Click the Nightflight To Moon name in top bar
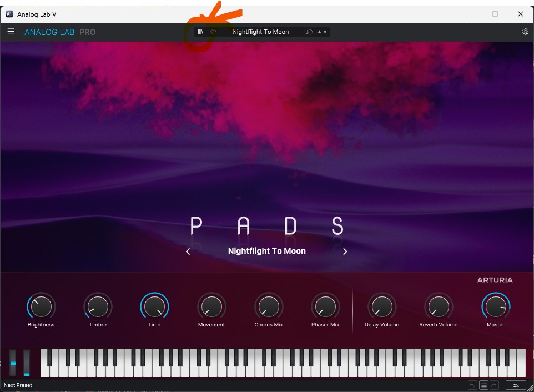 260,32
